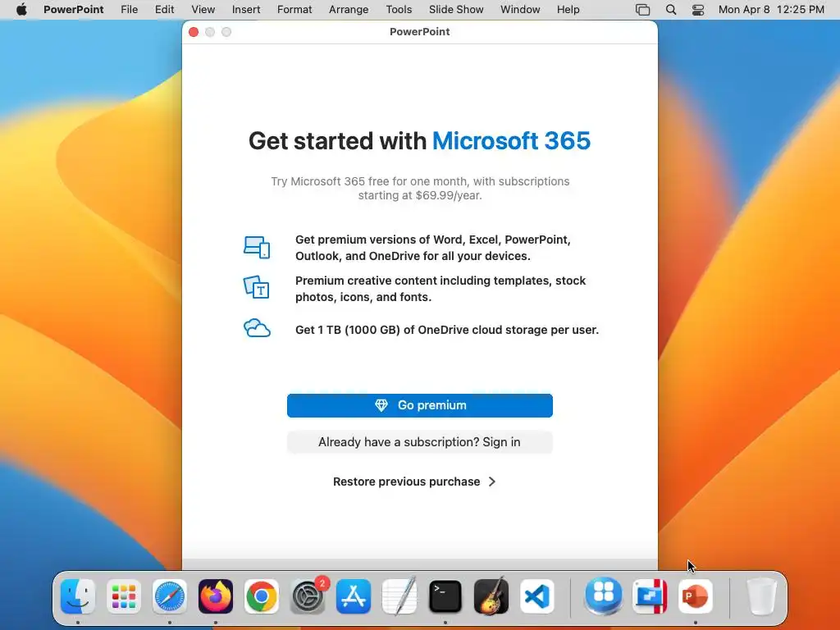Open the Edit menu
This screenshot has height=630, width=840.
tap(164, 10)
